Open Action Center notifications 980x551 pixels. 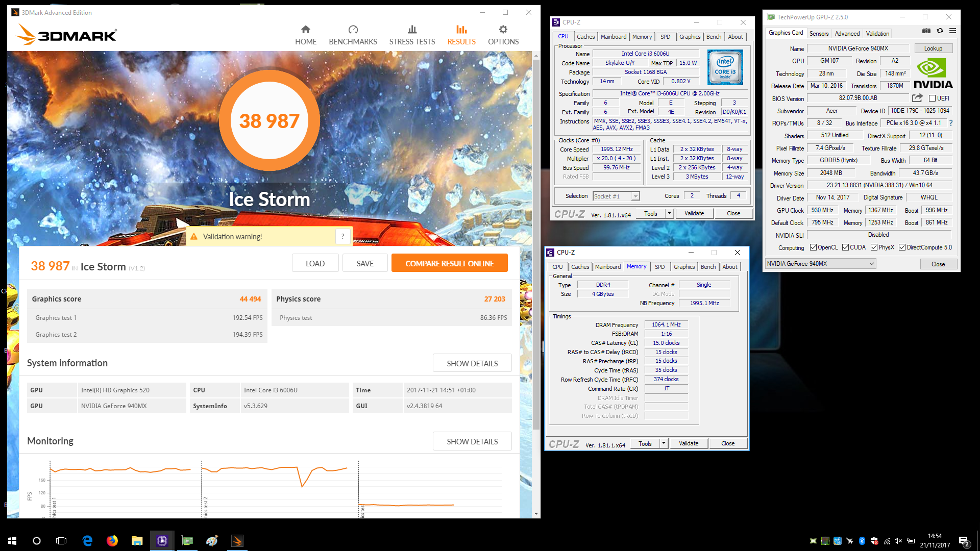coord(964,541)
